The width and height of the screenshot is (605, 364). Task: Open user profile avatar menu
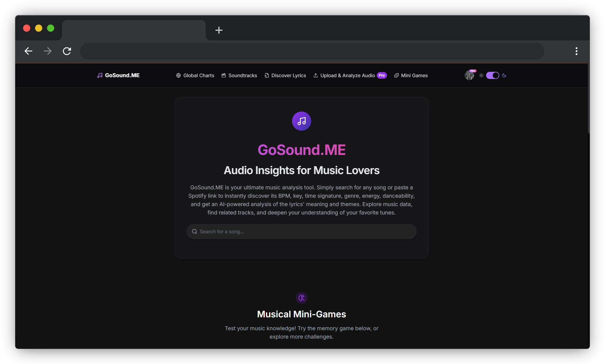469,75
